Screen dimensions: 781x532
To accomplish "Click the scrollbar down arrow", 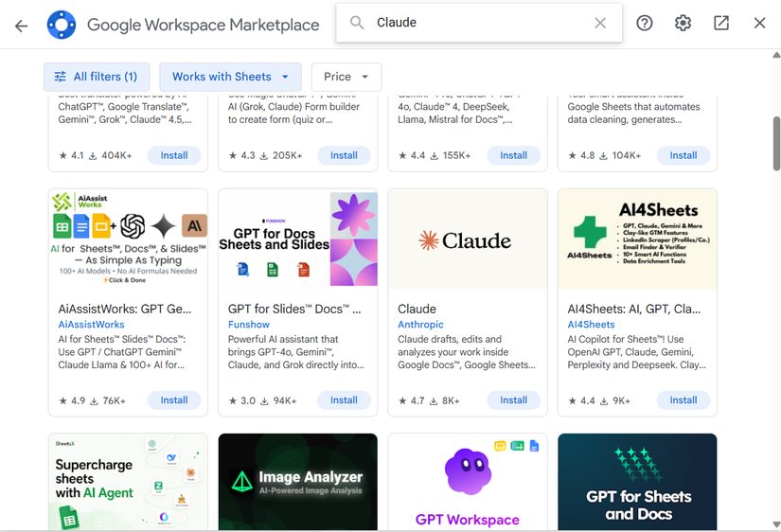I will click(x=776, y=524).
